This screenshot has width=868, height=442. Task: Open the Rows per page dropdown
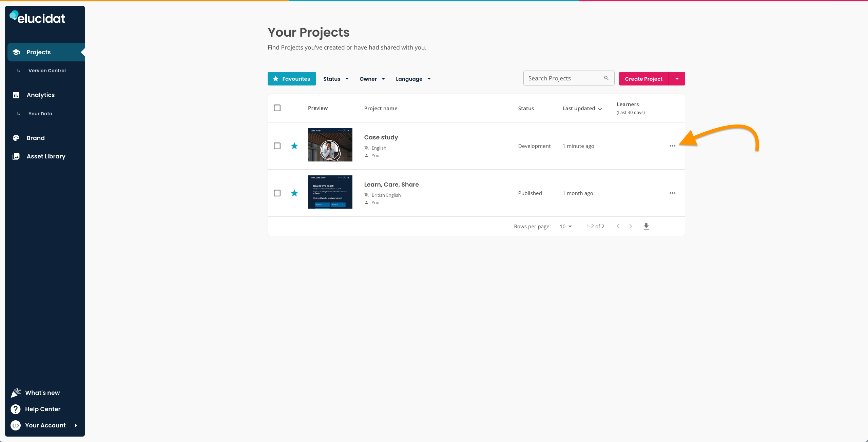pos(565,226)
